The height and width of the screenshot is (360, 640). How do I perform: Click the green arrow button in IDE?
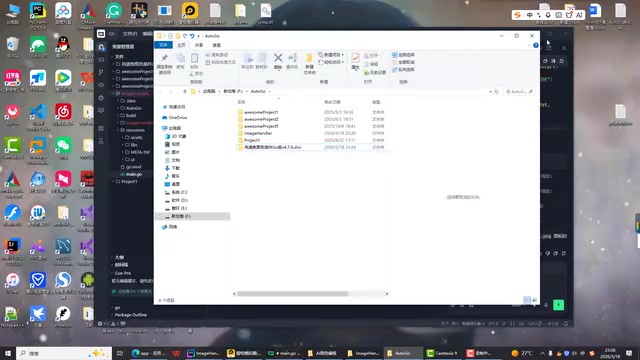click(558, 305)
